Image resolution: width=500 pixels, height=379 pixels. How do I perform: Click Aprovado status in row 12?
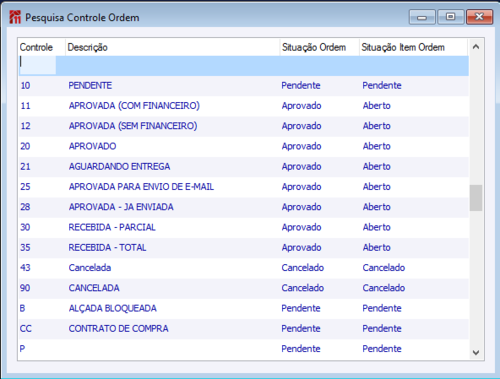click(301, 126)
